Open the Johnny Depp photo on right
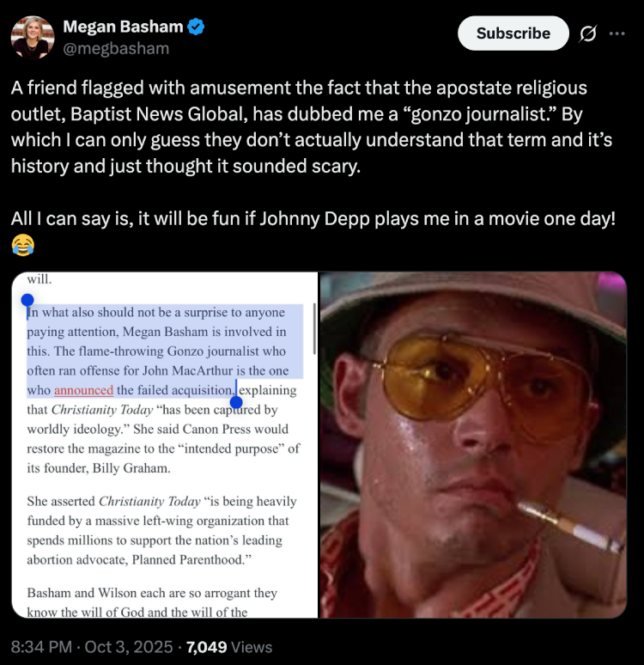This screenshot has width=644, height=665. [x=473, y=445]
